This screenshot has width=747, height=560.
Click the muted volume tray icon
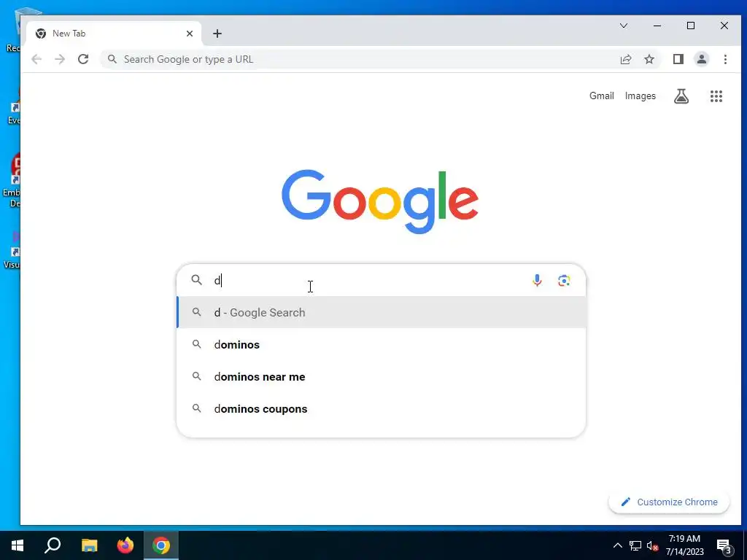pyautogui.click(x=652, y=545)
